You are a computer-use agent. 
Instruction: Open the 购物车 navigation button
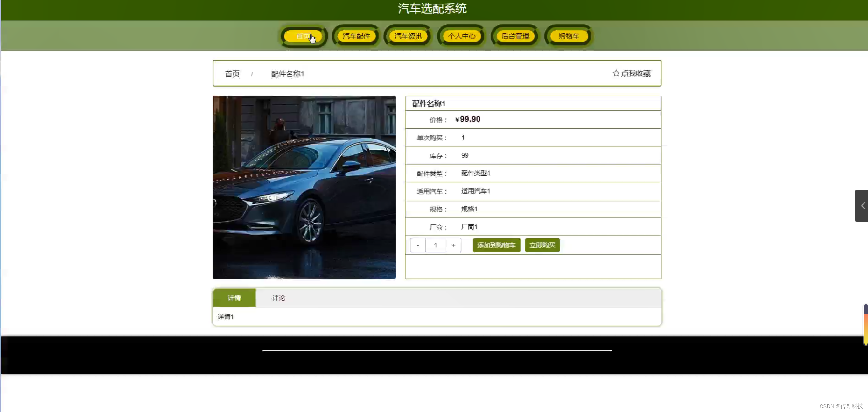tap(569, 36)
